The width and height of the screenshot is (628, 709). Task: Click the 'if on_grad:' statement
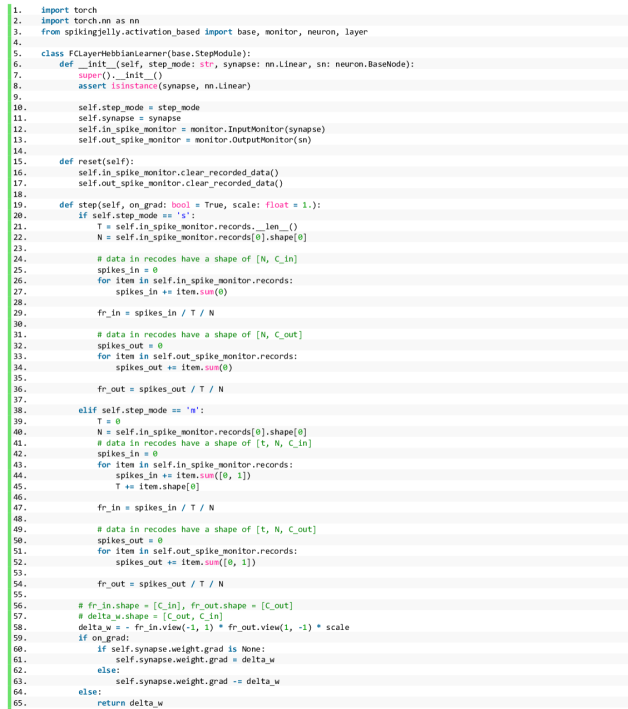pyautogui.click(x=102, y=638)
